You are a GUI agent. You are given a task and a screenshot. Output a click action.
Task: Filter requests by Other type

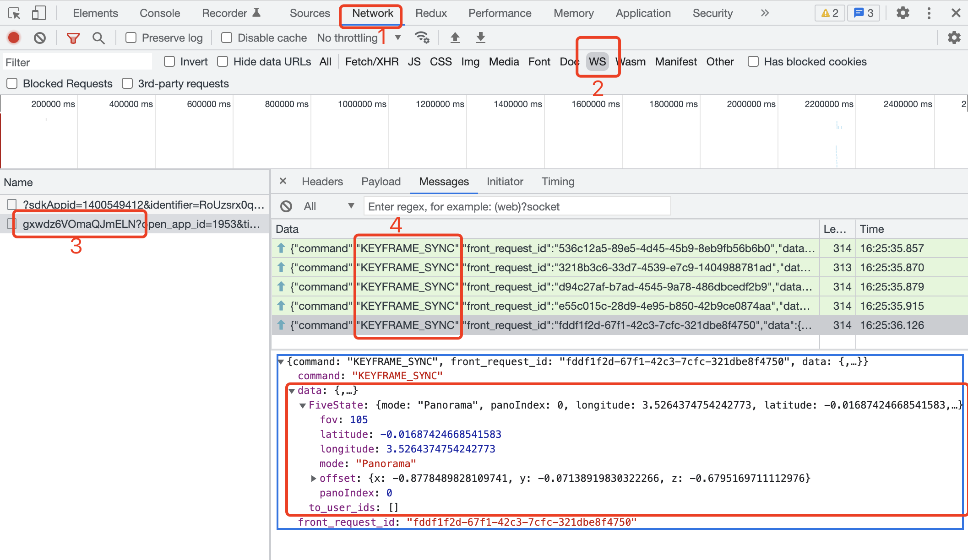(x=720, y=62)
